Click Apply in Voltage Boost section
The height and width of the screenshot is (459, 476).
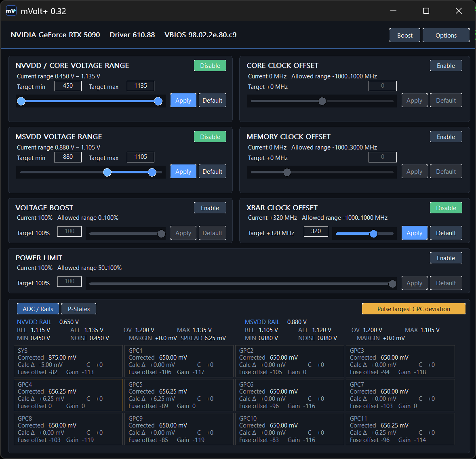pyautogui.click(x=183, y=233)
